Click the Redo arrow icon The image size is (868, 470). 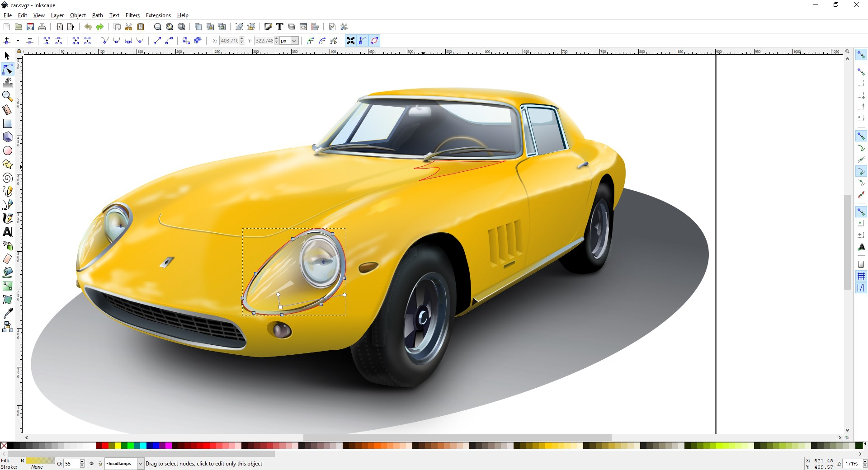[x=100, y=27]
